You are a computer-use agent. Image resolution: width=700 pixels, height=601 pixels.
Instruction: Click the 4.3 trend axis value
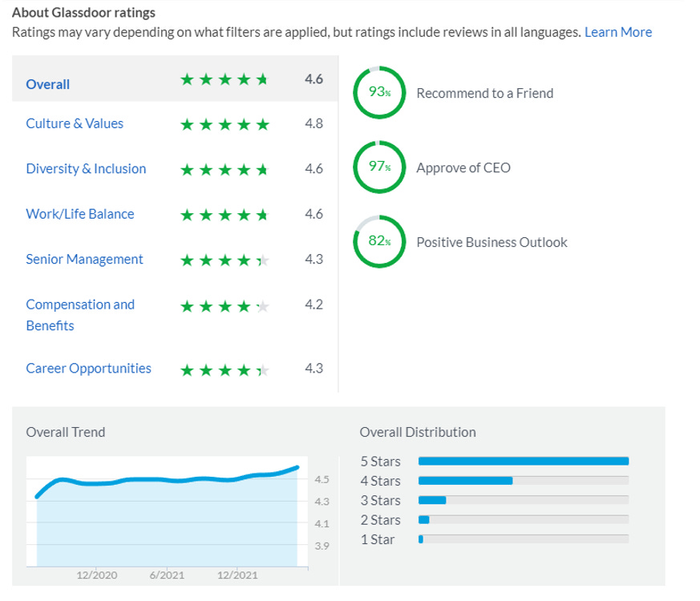[322, 502]
